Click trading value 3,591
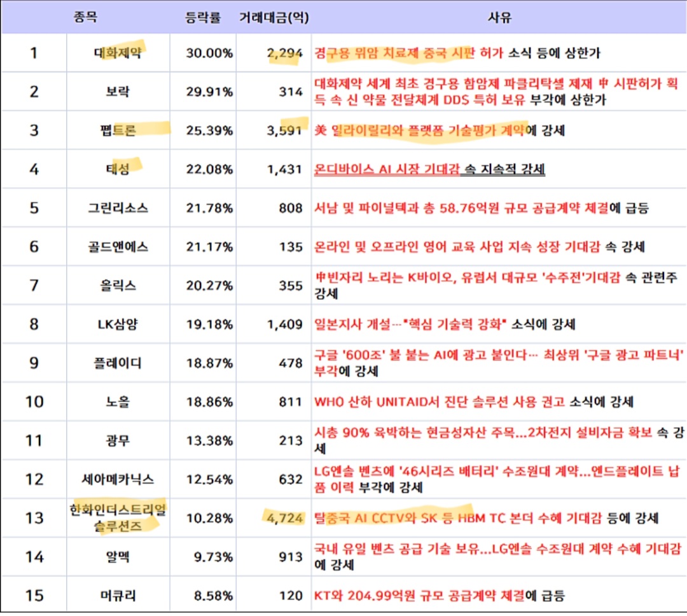 [285, 130]
